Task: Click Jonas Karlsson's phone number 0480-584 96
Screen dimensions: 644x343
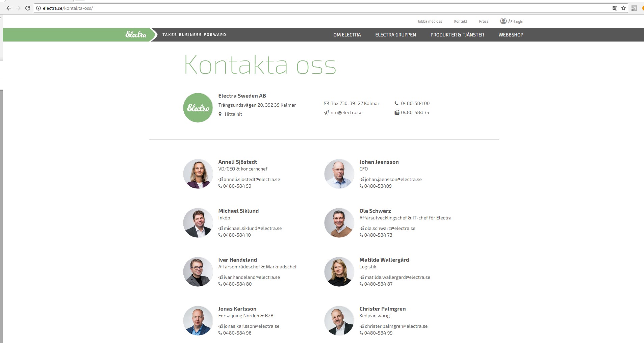Action: click(x=237, y=333)
